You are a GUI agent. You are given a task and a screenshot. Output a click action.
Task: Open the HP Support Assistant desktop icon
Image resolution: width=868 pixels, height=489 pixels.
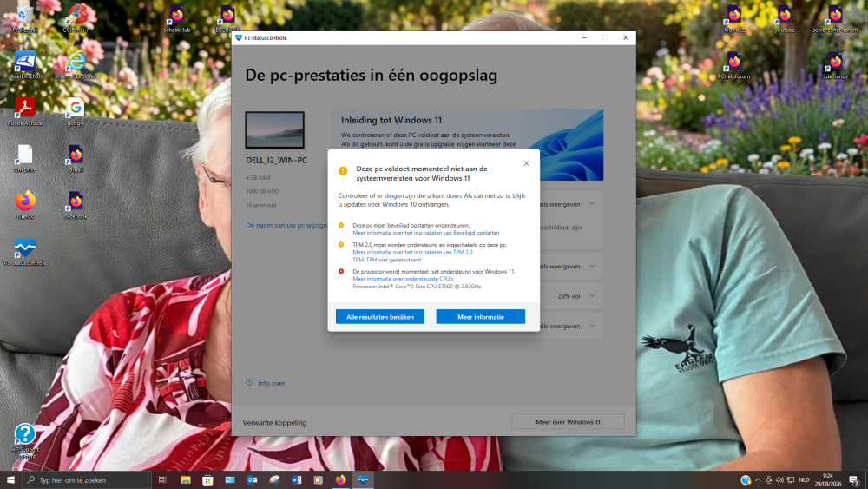pyautogui.click(x=25, y=441)
